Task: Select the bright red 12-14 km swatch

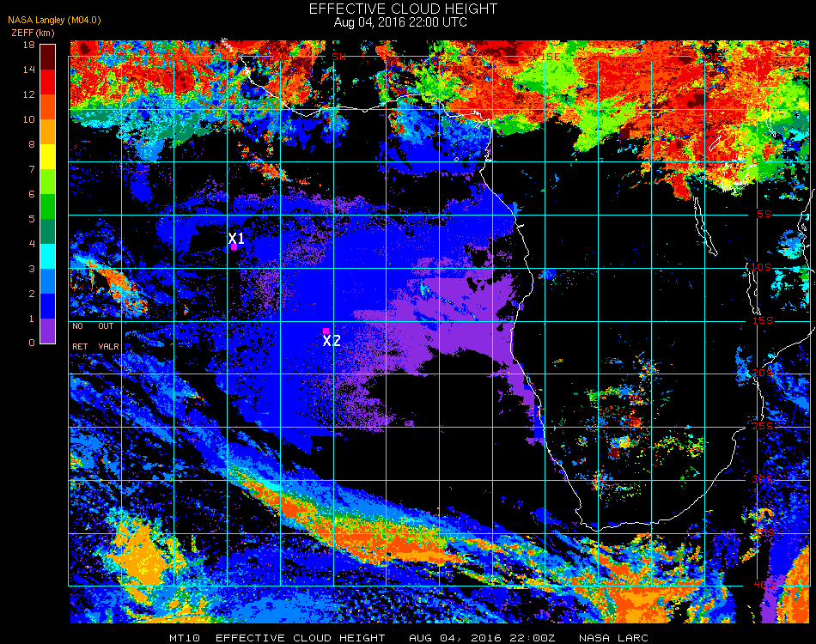Action: coord(48,82)
